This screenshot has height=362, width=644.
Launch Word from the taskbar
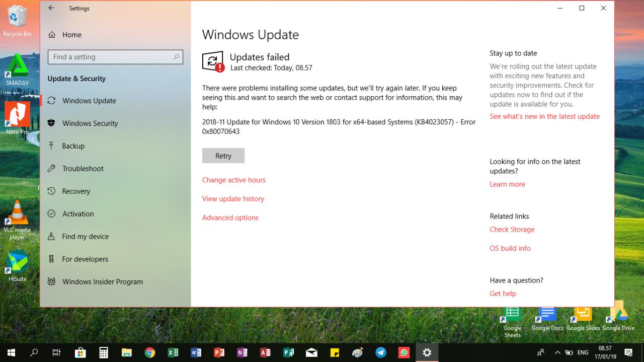196,353
